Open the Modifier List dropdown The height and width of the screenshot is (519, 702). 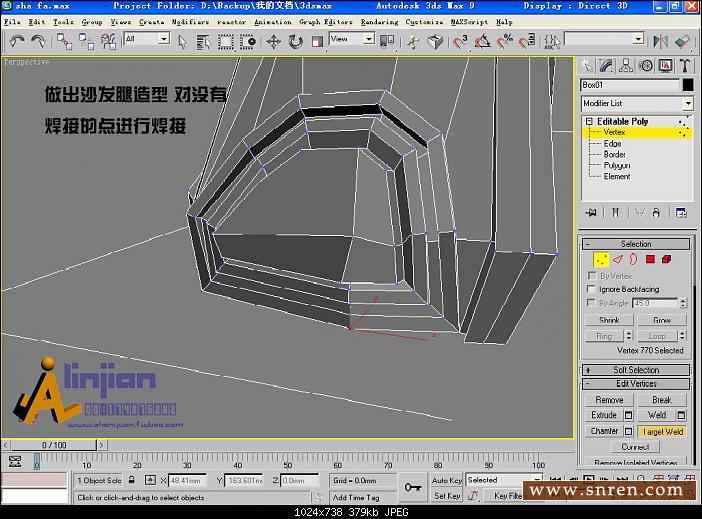tap(637, 104)
